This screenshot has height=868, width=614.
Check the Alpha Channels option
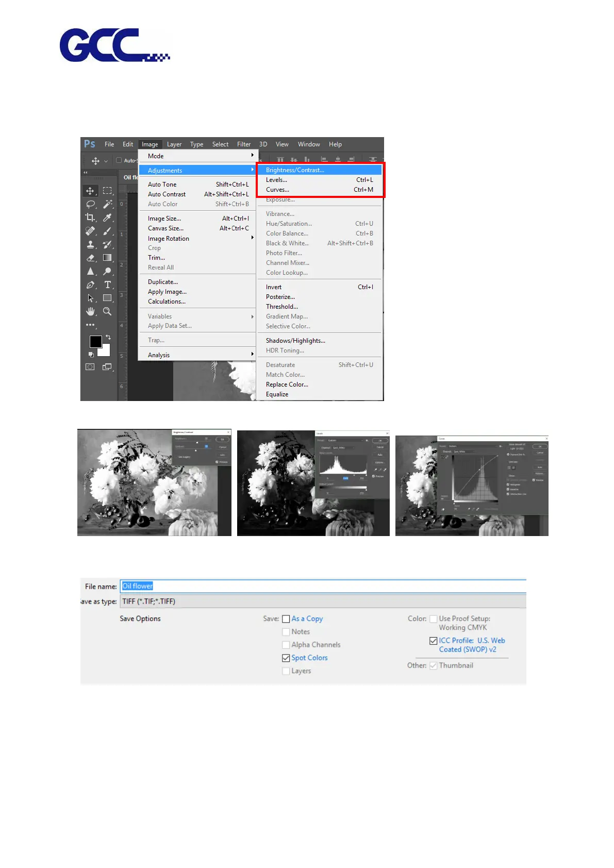pyautogui.click(x=286, y=645)
